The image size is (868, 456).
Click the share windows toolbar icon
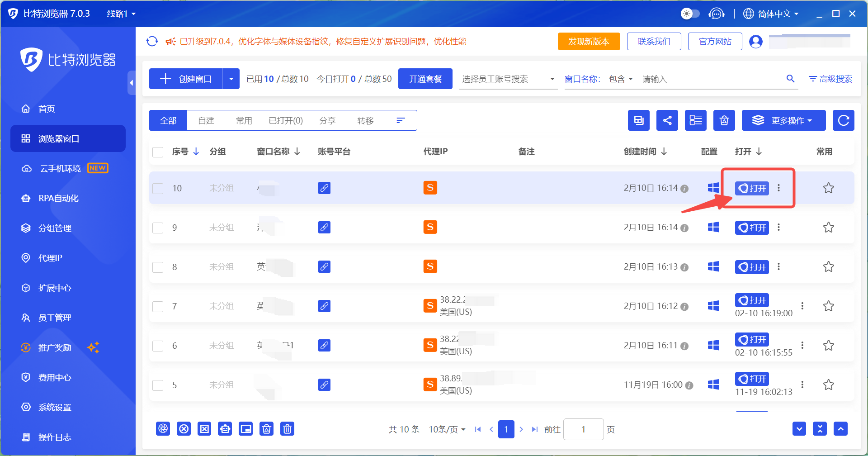pyautogui.click(x=667, y=120)
